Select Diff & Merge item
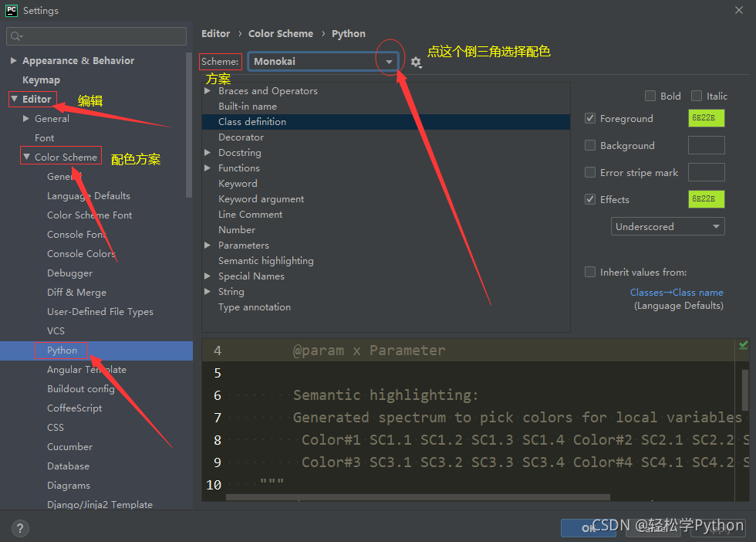The image size is (756, 542). pyautogui.click(x=76, y=293)
